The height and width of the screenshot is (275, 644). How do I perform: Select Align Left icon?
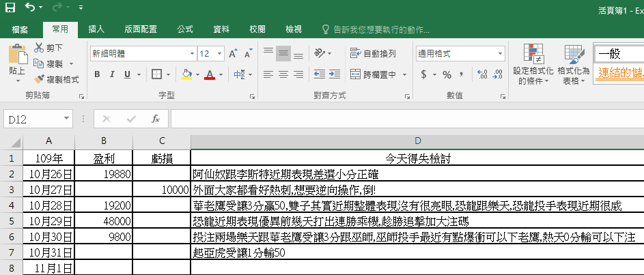(268, 74)
